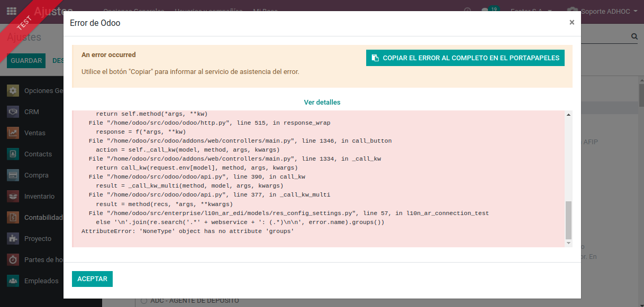Click the settings page scrollbar thumb
The height and width of the screenshot is (307, 644).
click(x=641, y=95)
